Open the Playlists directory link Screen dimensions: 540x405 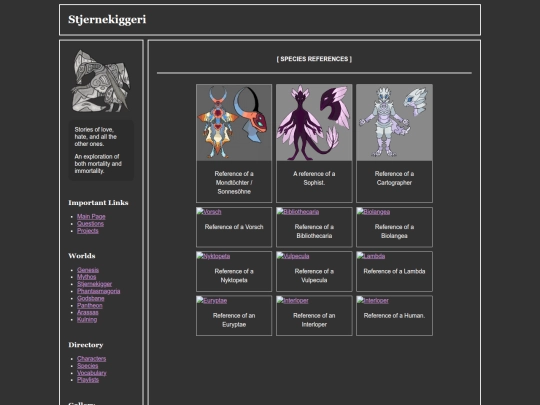point(88,380)
